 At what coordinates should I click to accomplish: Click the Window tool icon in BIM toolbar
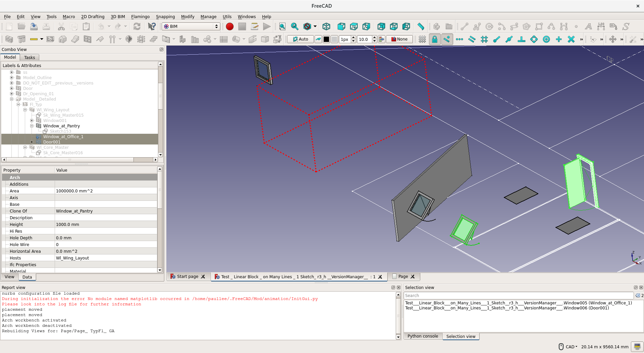(x=88, y=39)
